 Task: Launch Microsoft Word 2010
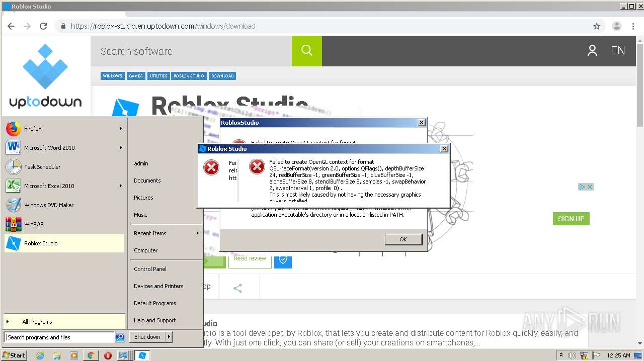(64, 148)
